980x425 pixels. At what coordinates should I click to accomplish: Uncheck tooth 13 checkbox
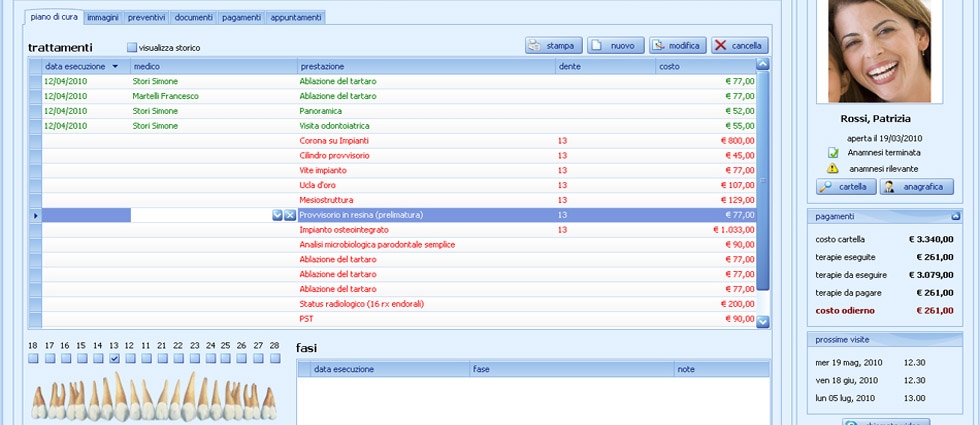click(114, 358)
